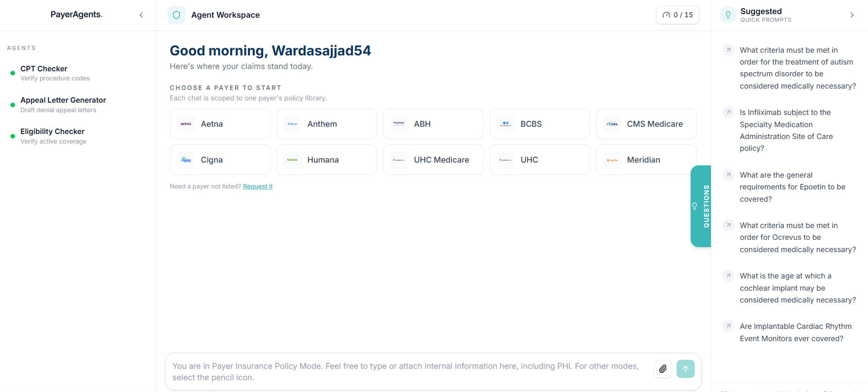Select the Humana payer card
The width and height of the screenshot is (868, 392).
tap(327, 159)
